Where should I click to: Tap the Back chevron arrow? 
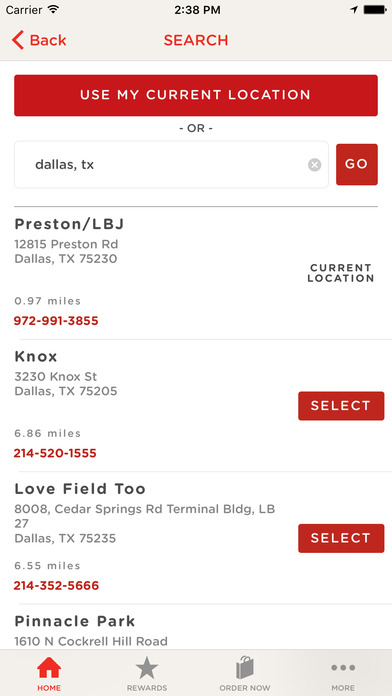18,40
